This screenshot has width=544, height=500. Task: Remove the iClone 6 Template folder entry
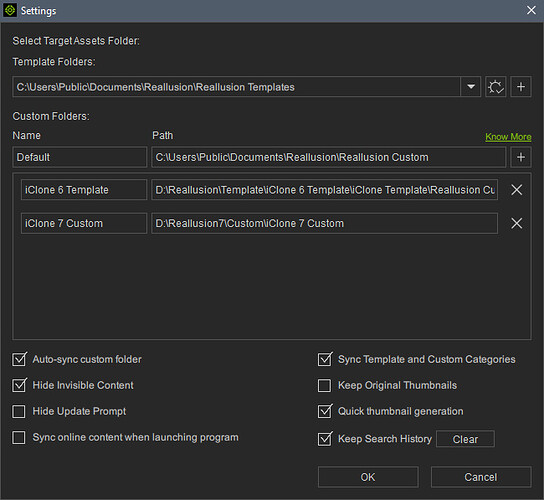pos(517,190)
